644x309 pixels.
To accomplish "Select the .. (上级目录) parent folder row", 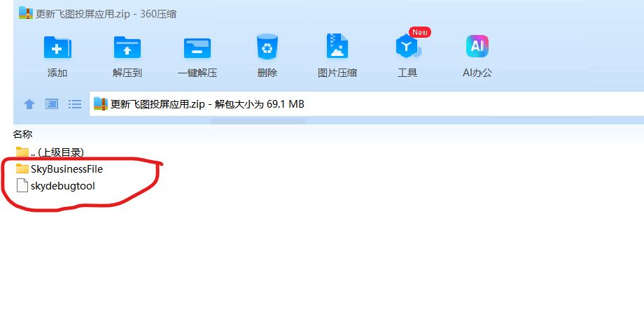I will pos(50,152).
